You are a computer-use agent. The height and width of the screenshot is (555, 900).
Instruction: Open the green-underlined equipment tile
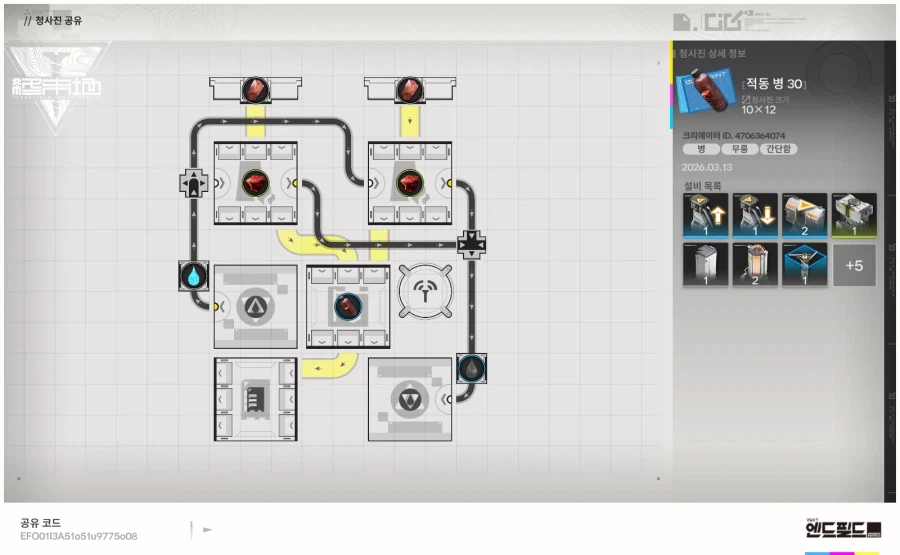point(853,216)
